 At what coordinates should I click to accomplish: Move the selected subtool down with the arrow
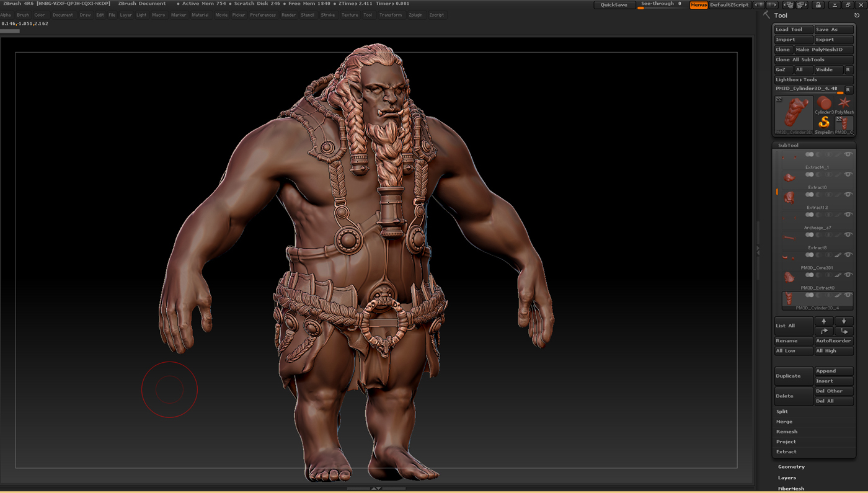[844, 321]
